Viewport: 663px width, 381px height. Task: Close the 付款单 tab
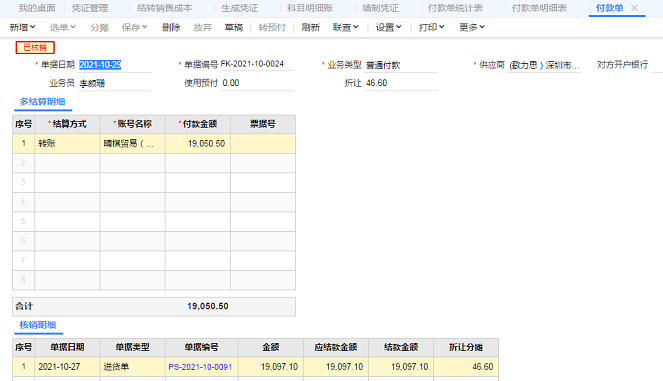click(x=634, y=8)
